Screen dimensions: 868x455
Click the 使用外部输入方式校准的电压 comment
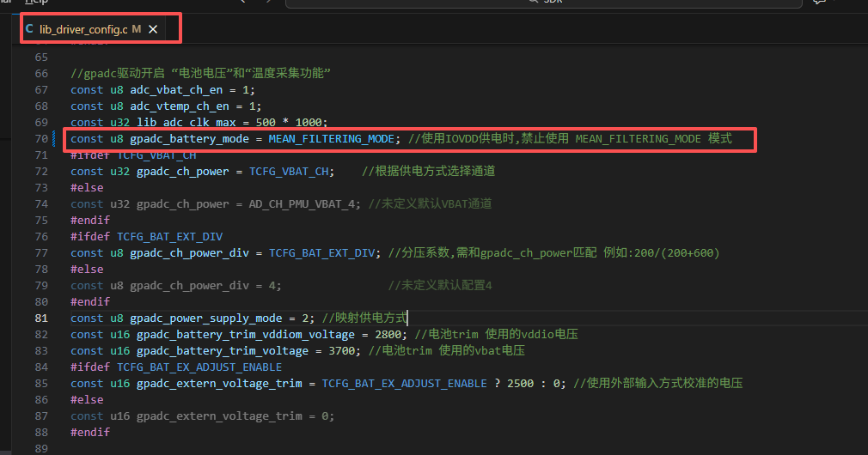658,383
